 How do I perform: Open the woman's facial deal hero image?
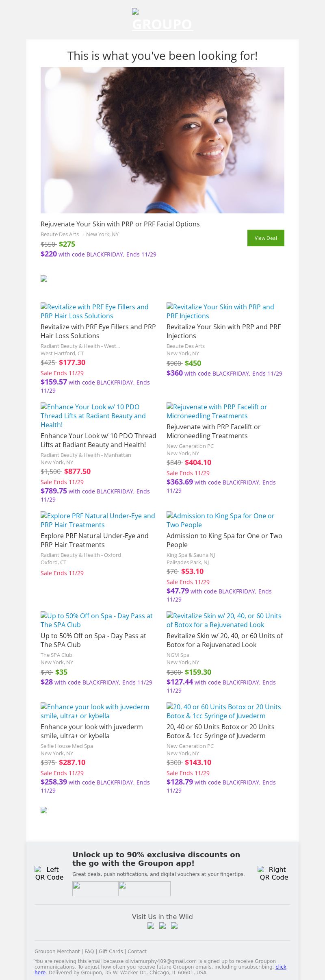pos(162,140)
